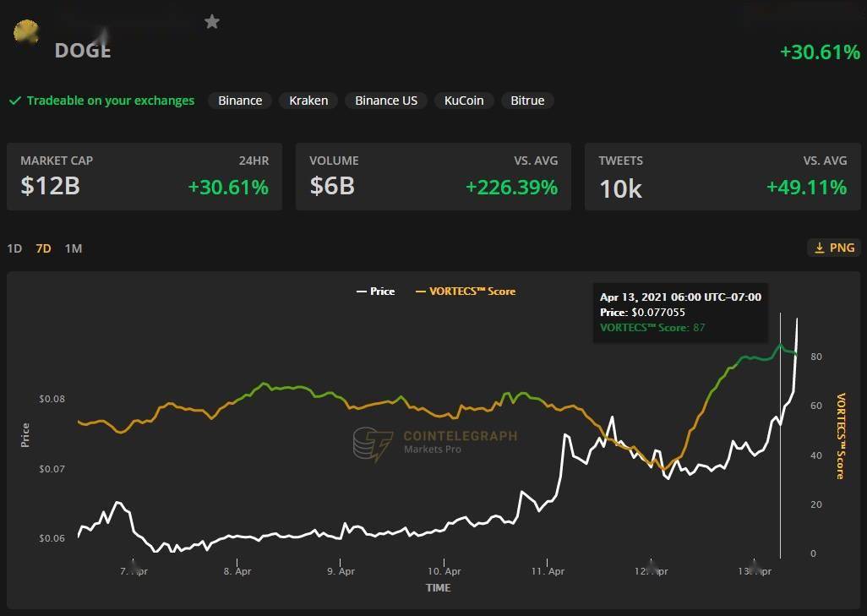Toggle the VORTECS Score legend entry
This screenshot has width=867, height=616.
[x=466, y=291]
